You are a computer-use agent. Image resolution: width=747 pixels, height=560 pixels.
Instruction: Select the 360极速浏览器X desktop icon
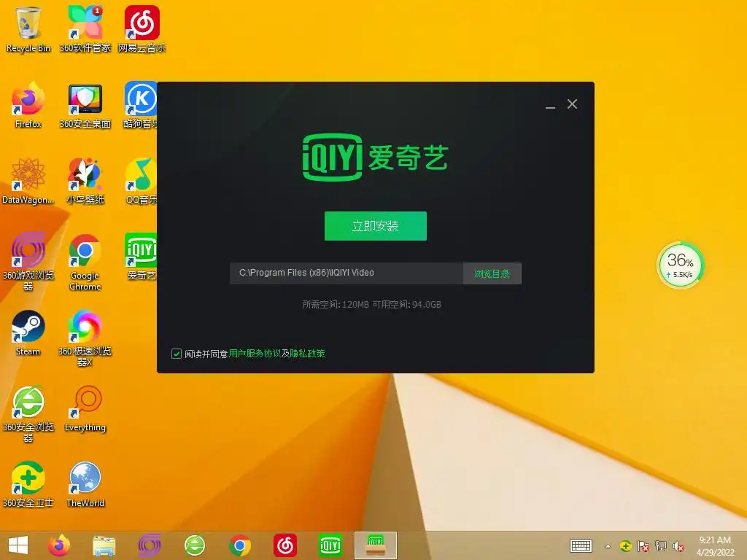pos(85,338)
